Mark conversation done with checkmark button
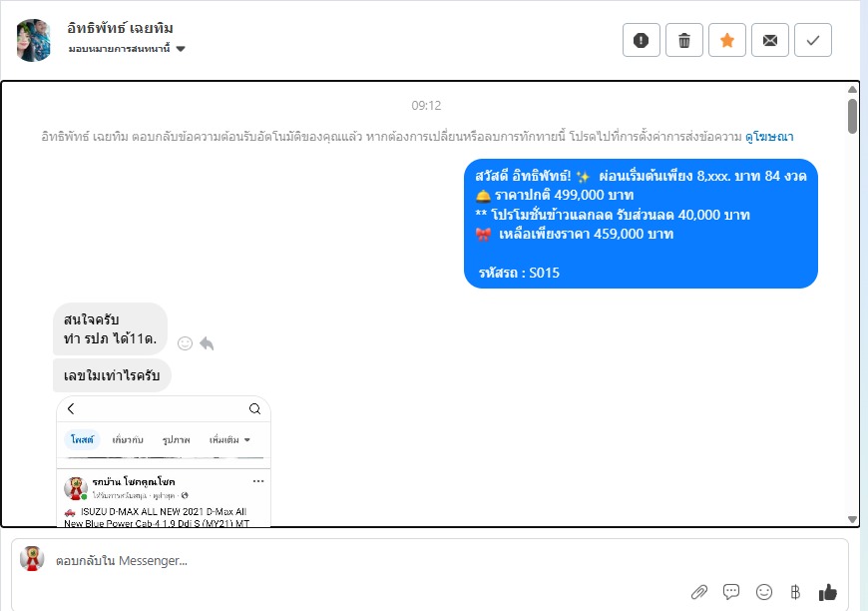868x611 pixels. [813, 40]
